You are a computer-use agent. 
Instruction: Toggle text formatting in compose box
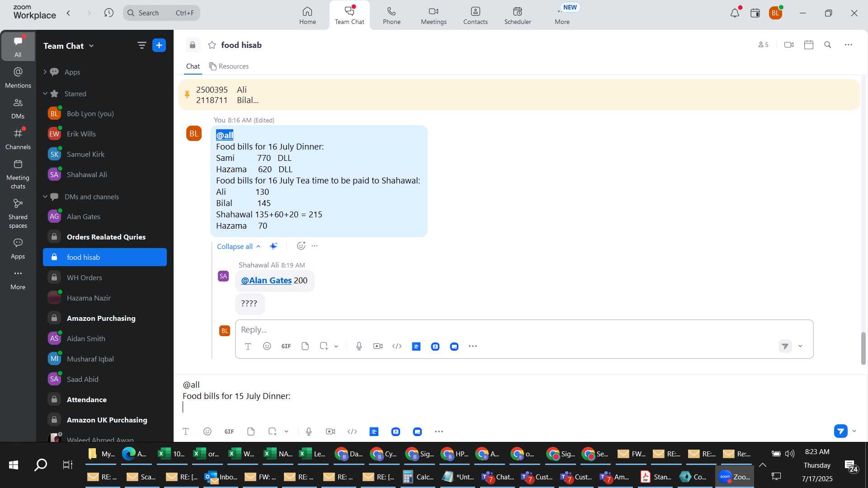[x=186, y=432]
